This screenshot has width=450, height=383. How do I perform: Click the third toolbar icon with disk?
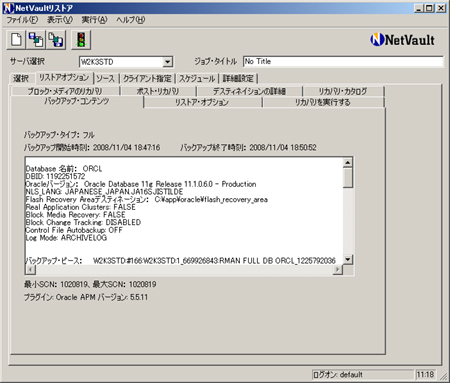pos(56,40)
